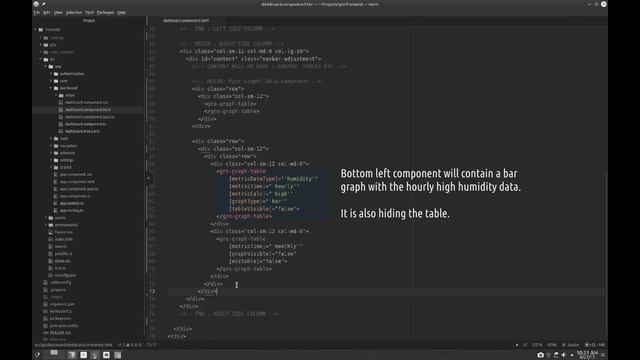Open app.component.spec.ts in the tree
This screenshot has height=360, width=640.
[79, 189]
